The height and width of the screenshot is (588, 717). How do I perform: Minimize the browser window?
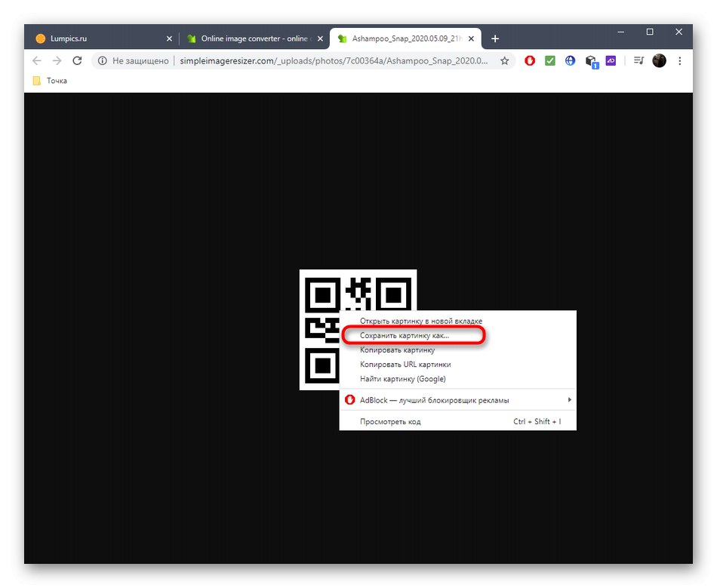coord(620,32)
